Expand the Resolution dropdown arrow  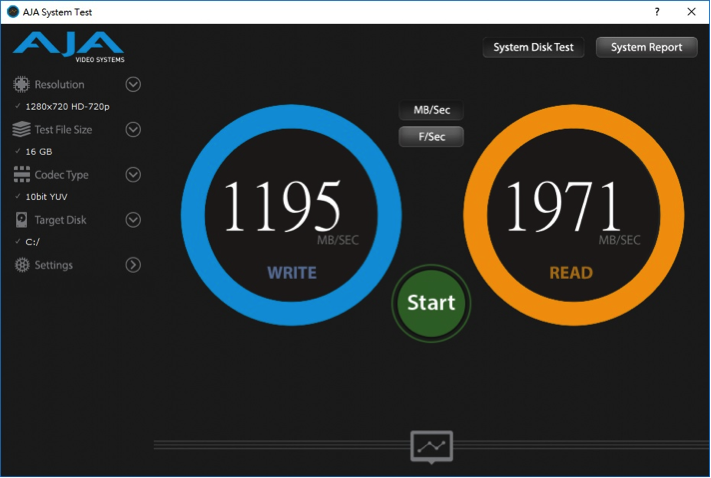tap(133, 84)
